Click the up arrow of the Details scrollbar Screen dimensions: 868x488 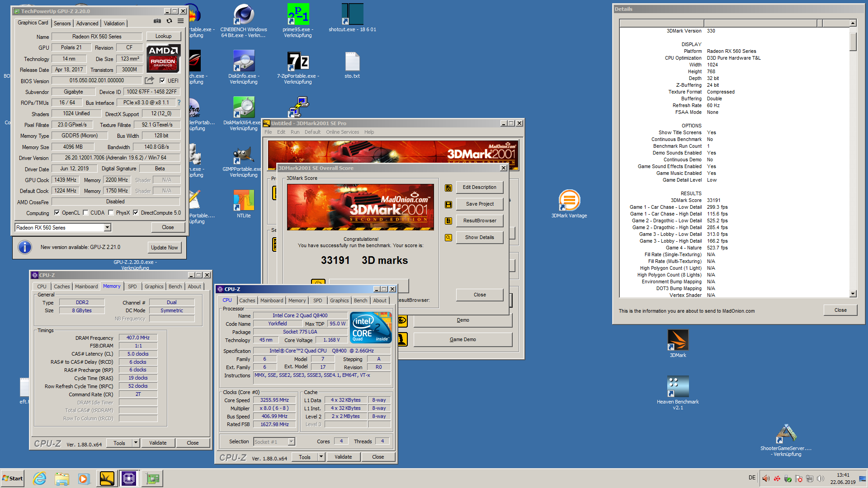853,23
